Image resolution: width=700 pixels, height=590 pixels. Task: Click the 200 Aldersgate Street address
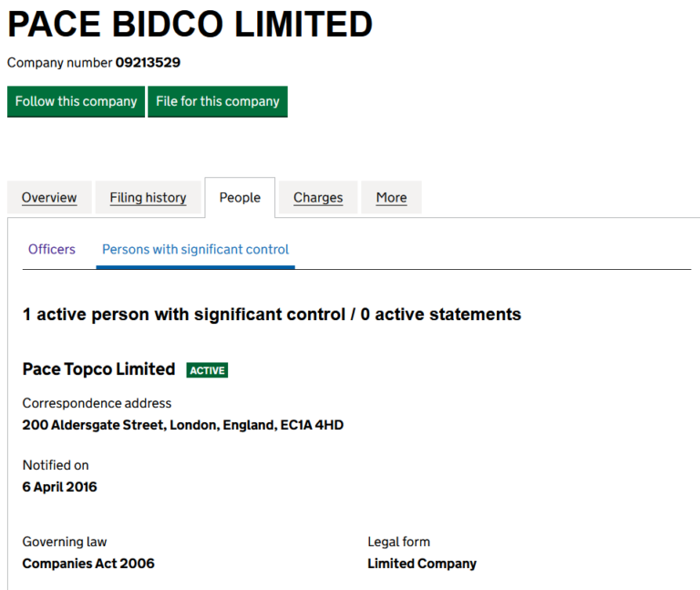click(182, 425)
